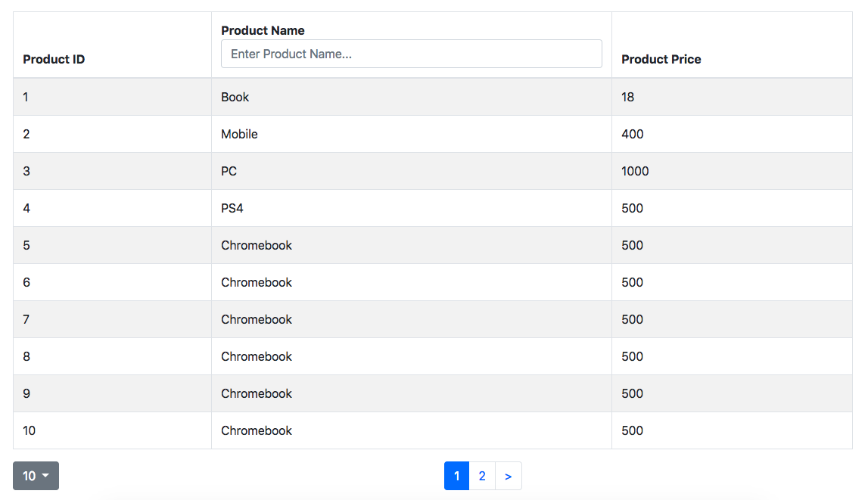Click the price cell showing 1000
Screen dimensions: 868x500
click(x=635, y=171)
